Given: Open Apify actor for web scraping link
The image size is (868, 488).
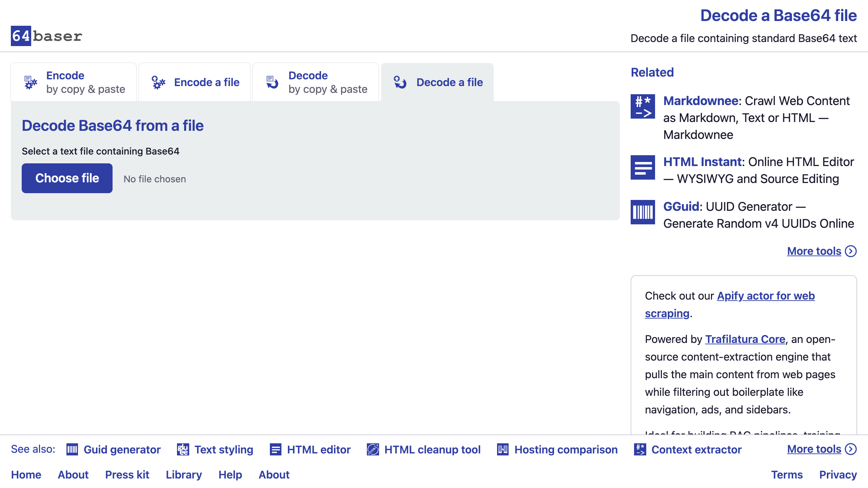Looking at the screenshot, I should tap(730, 304).
